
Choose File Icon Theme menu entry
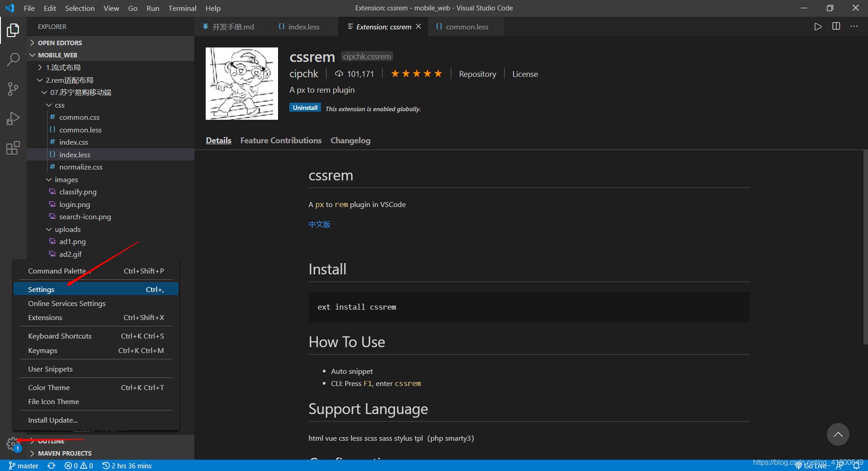(x=96, y=401)
